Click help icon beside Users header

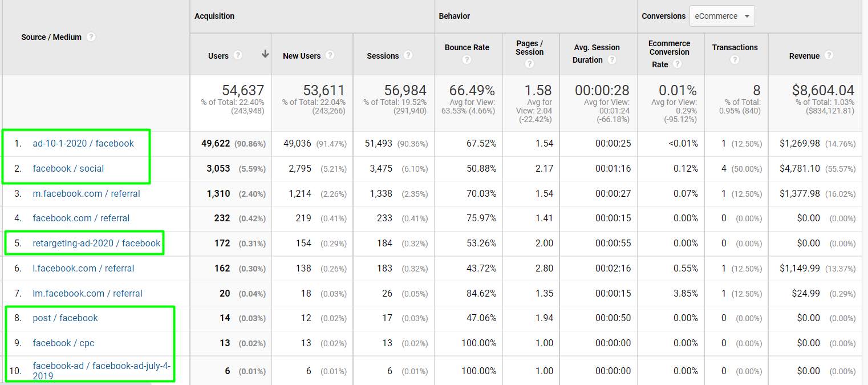click(x=238, y=56)
